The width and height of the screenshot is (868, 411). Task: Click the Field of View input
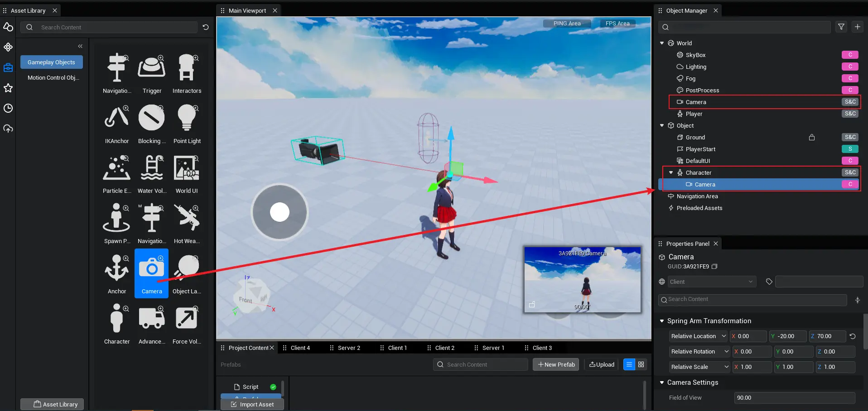(x=795, y=398)
